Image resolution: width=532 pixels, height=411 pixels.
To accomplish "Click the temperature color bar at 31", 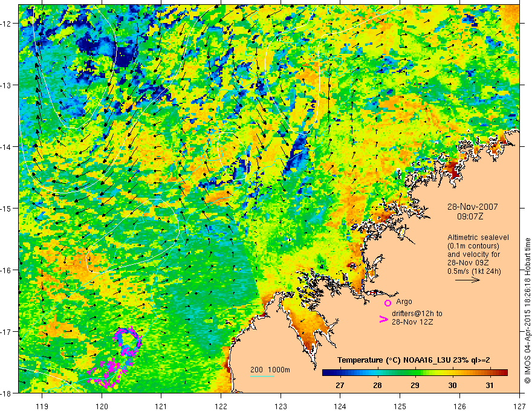I will point(490,373).
